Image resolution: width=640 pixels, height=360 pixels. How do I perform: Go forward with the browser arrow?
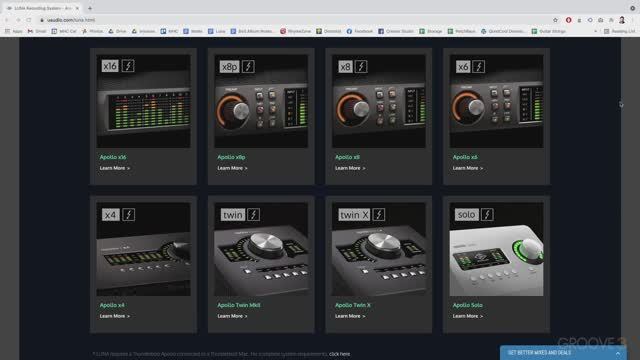(18, 20)
